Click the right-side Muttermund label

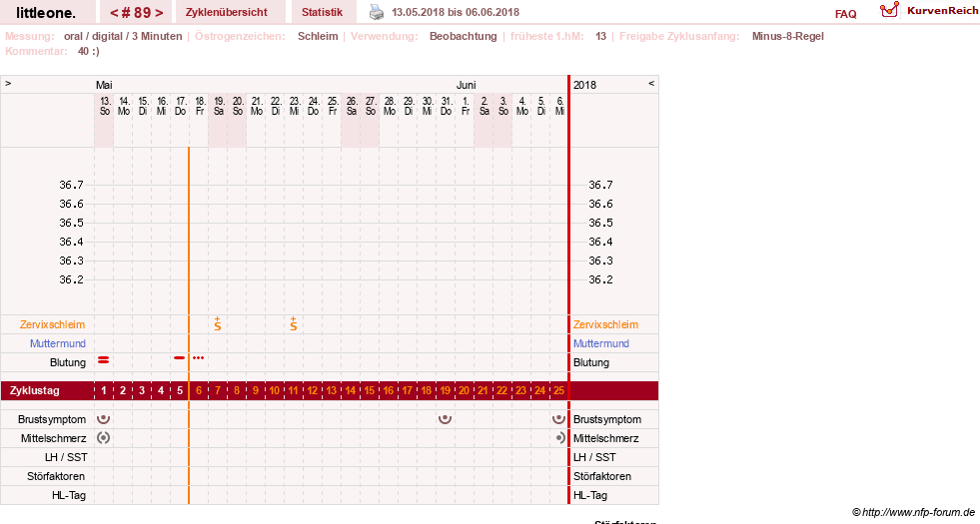601,343
